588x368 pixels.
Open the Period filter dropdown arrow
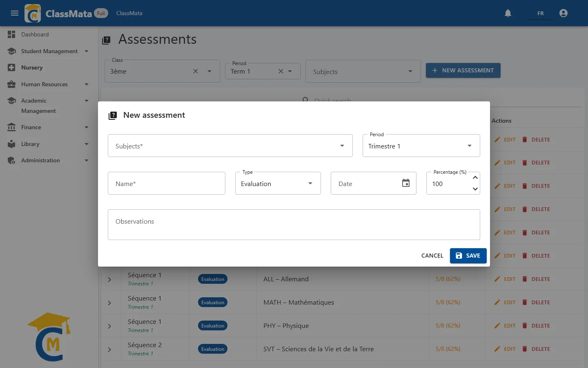(x=290, y=71)
